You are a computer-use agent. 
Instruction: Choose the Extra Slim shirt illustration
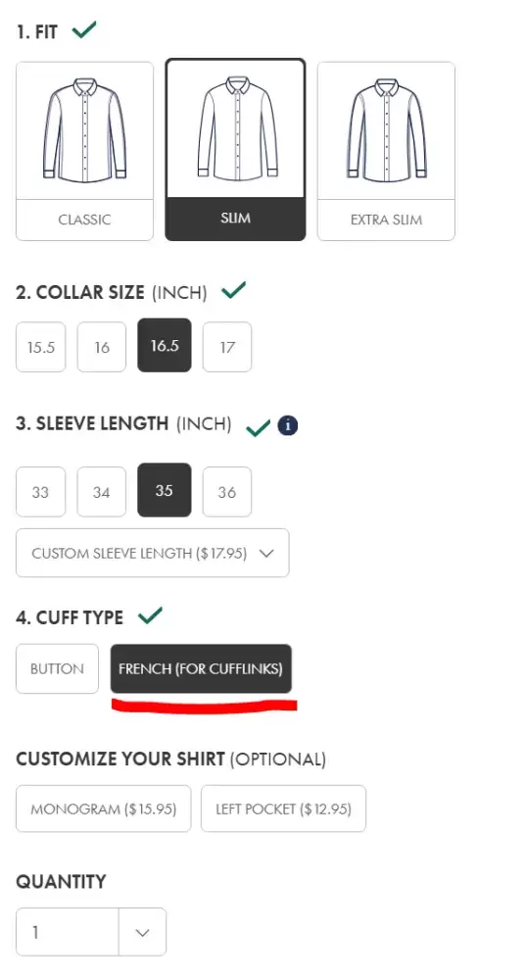coord(386,130)
